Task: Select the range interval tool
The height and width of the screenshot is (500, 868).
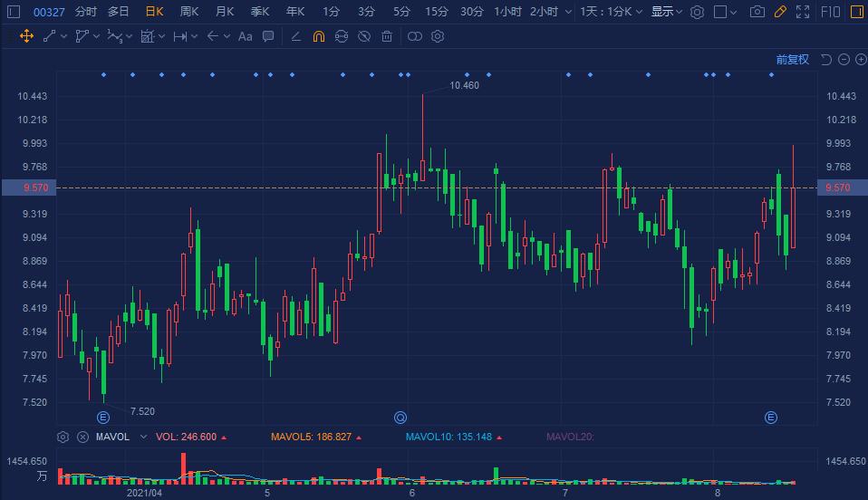Action: pos(180,36)
